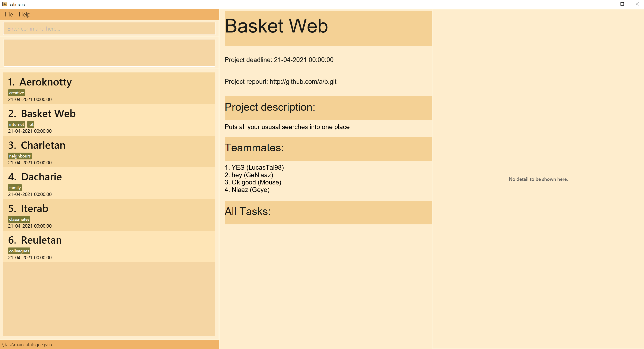644x349 pixels.
Task: Click the result display box
Action: click(109, 53)
